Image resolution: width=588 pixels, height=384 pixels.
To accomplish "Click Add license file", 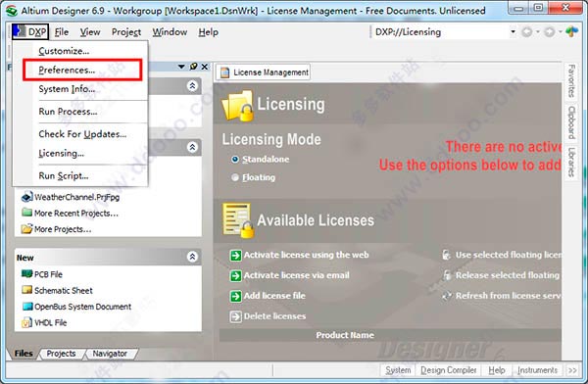I will (268, 296).
